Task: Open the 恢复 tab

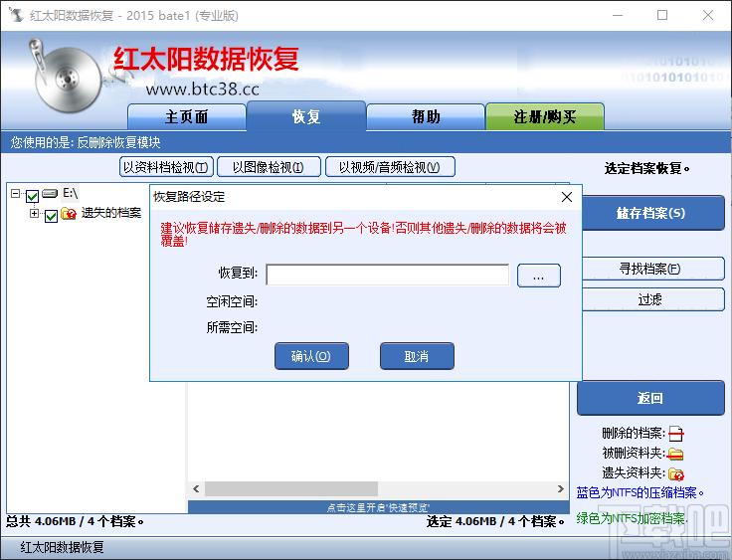Action: point(306,115)
